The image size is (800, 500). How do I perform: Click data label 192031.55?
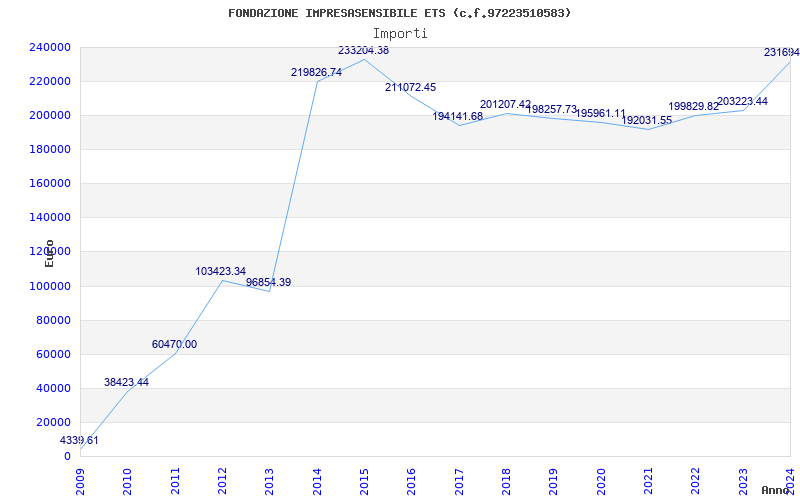pos(646,120)
